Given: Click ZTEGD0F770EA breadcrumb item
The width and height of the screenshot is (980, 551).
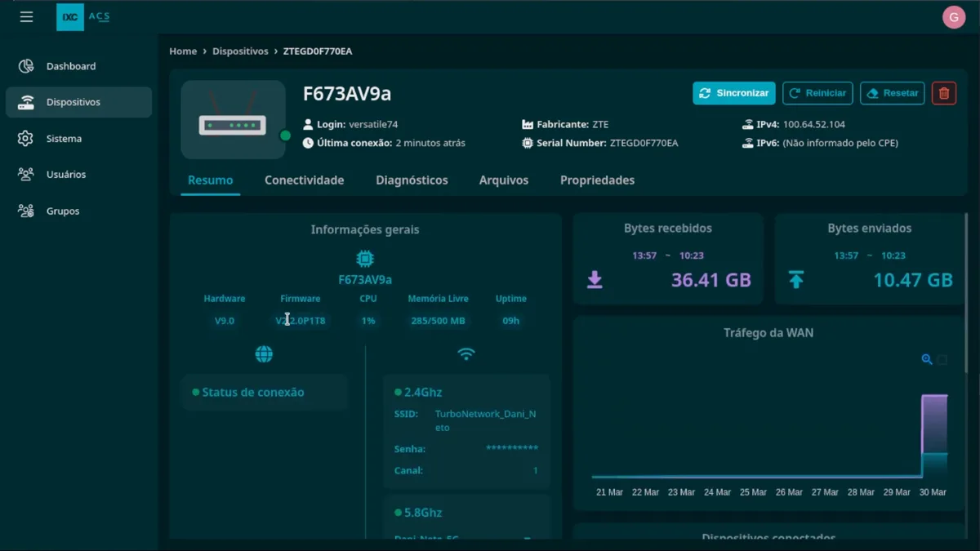Looking at the screenshot, I should [x=318, y=51].
